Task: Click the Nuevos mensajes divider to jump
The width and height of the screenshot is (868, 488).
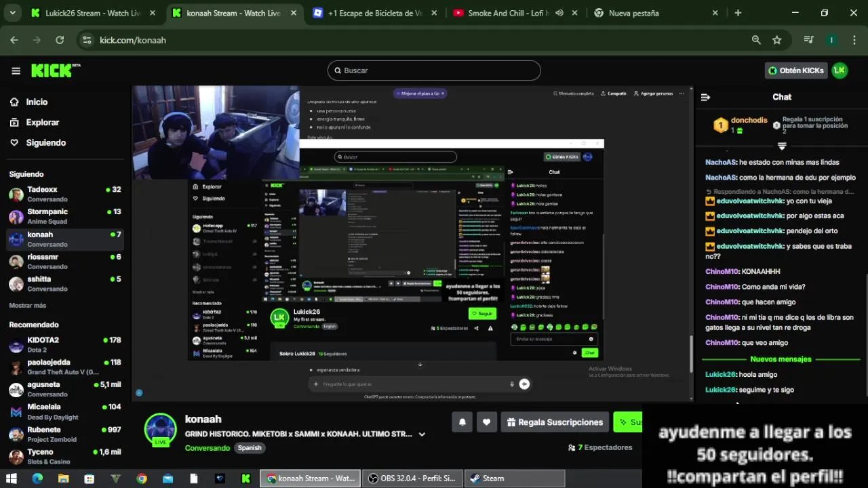Action: (781, 359)
